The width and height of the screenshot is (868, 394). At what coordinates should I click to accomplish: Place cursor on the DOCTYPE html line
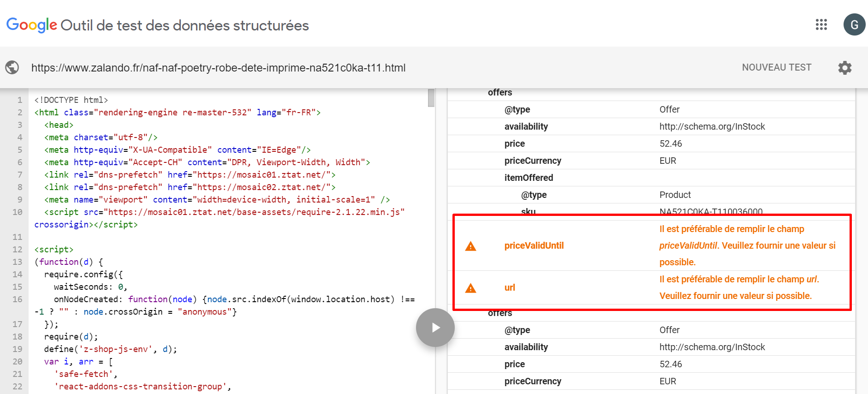(71, 100)
